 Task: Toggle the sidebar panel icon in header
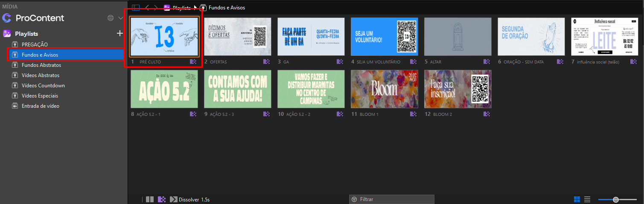tap(135, 8)
